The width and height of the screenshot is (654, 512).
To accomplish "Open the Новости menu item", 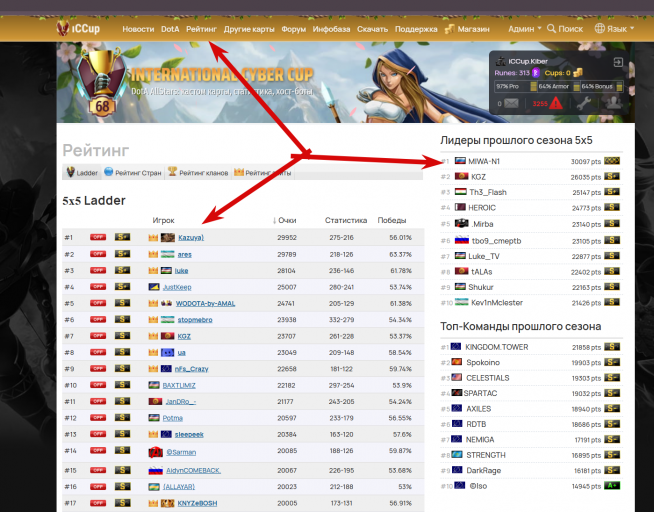I will pyautogui.click(x=138, y=29).
